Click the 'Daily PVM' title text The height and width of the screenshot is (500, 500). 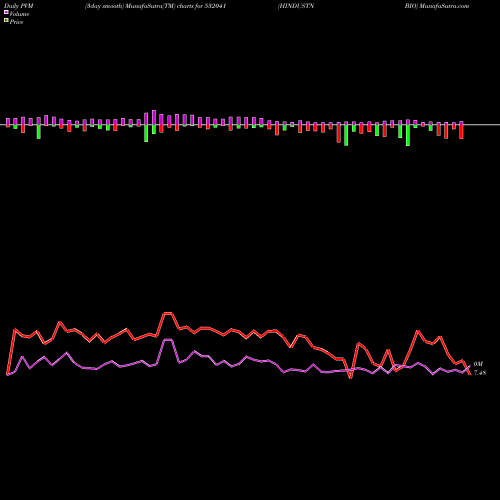click(x=19, y=6)
